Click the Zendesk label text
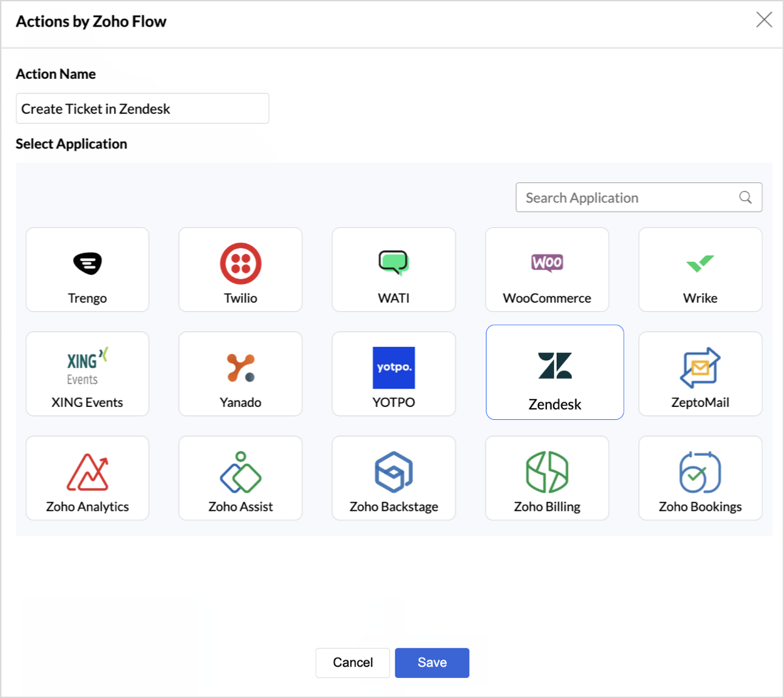The height and width of the screenshot is (698, 784). [555, 404]
